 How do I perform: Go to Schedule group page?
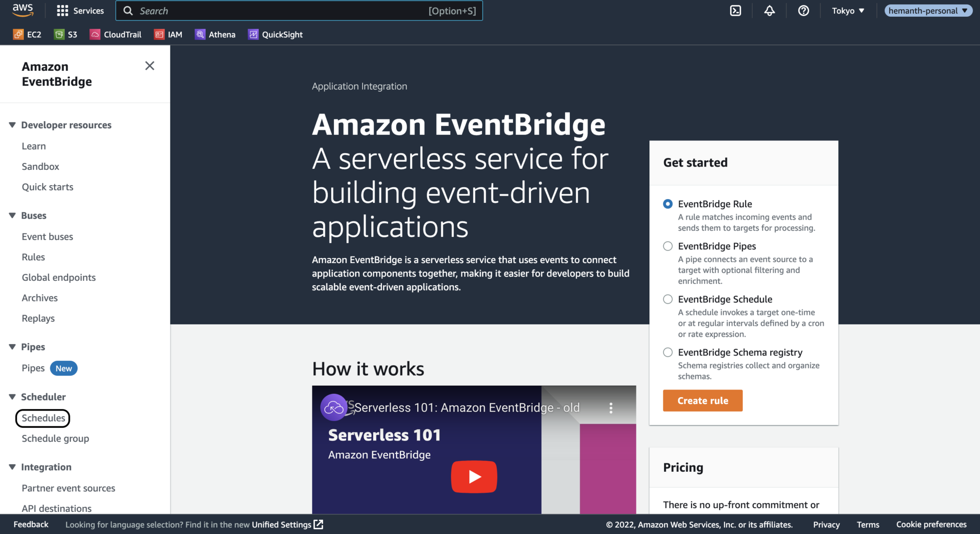[x=55, y=438]
